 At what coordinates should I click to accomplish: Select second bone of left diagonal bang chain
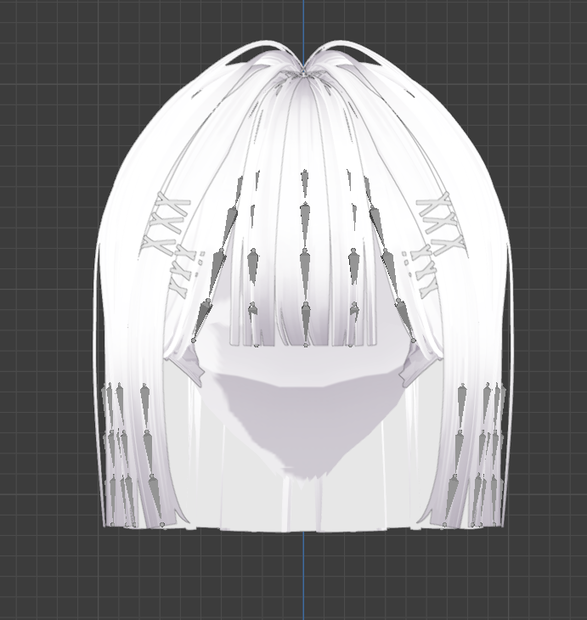(x=231, y=224)
